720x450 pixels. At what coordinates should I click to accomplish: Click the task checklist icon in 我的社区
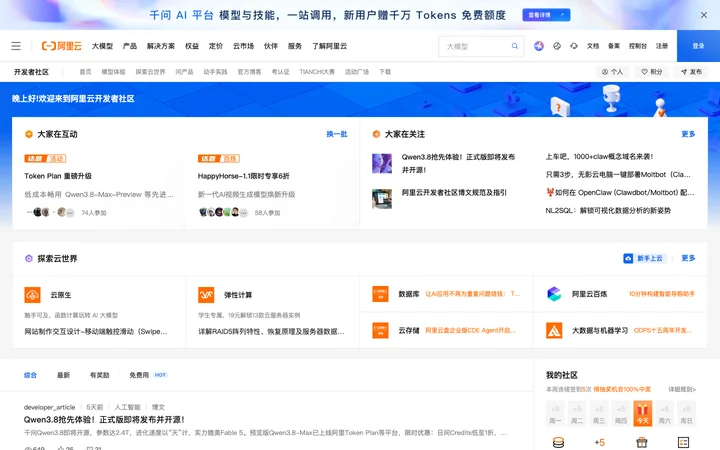[684, 443]
